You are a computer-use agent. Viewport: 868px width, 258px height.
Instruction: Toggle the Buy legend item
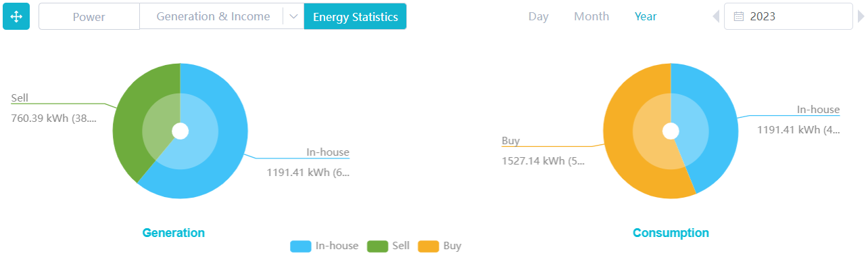tap(439, 246)
